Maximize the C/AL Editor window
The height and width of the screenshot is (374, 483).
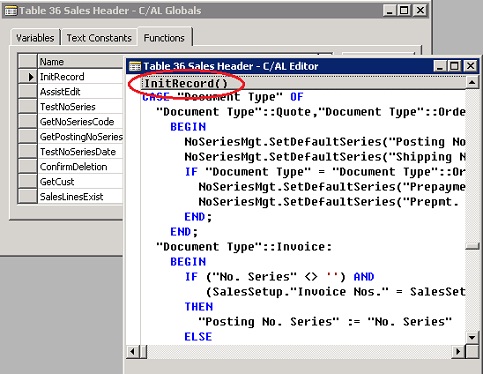pyautogui.click(x=454, y=66)
